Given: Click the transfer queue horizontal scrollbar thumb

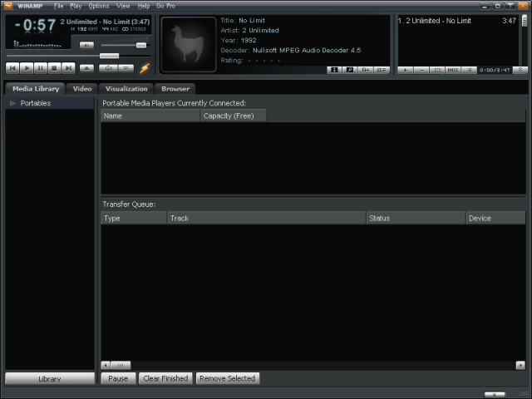Looking at the screenshot, I should (x=121, y=365).
